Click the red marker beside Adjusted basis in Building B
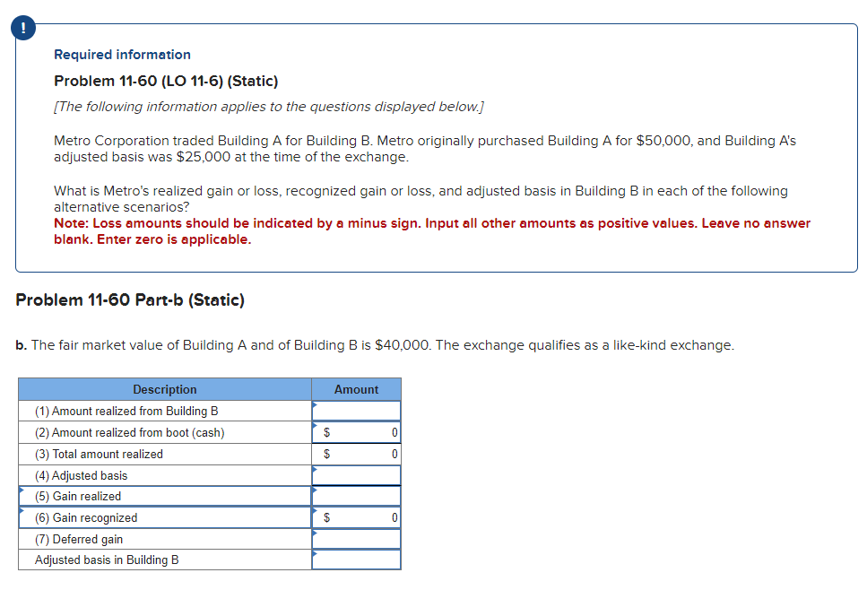The height and width of the screenshot is (616, 867). [315, 554]
